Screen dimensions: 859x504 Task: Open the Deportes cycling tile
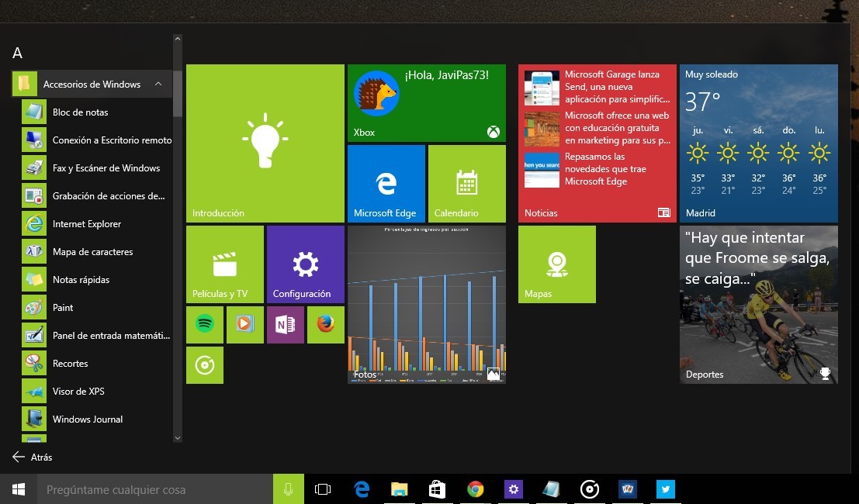(759, 305)
